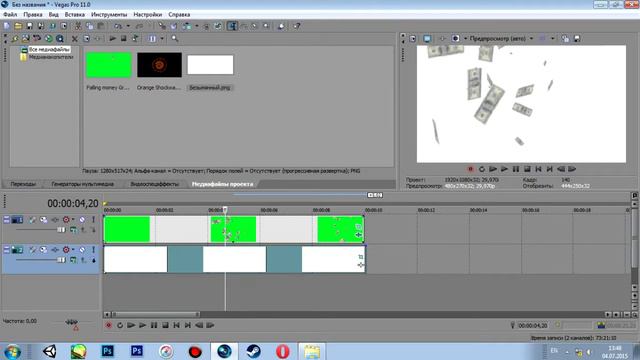Open track 2 compositing mode button

(73, 260)
